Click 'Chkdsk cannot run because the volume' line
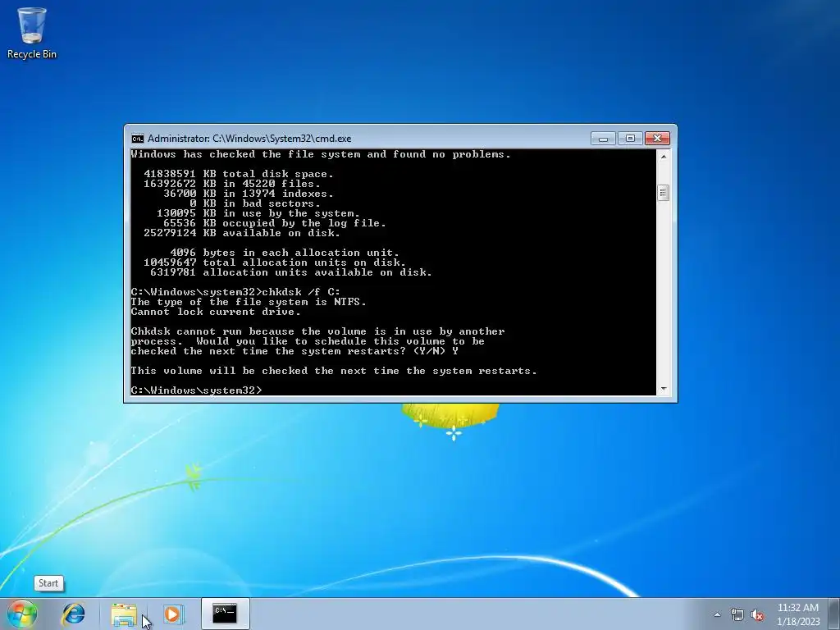The height and width of the screenshot is (630, 840). tap(317, 331)
